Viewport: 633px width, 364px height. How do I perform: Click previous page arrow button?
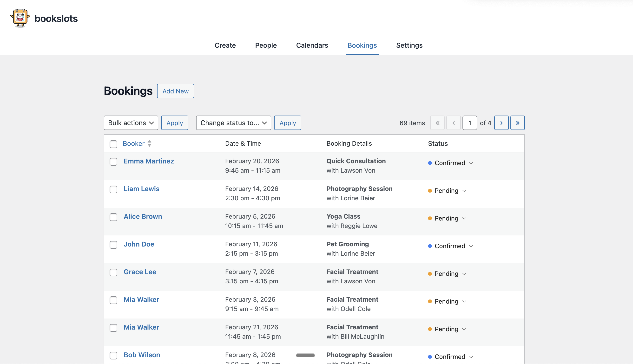coord(453,123)
